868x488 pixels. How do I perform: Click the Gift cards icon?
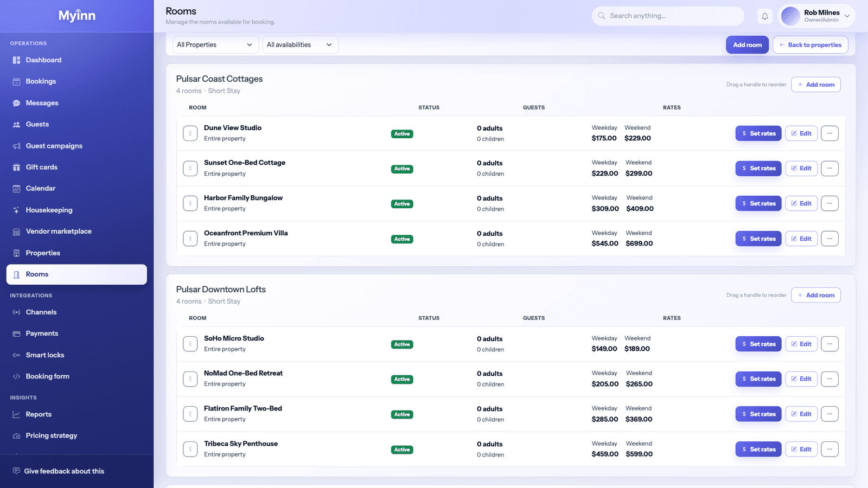point(16,167)
